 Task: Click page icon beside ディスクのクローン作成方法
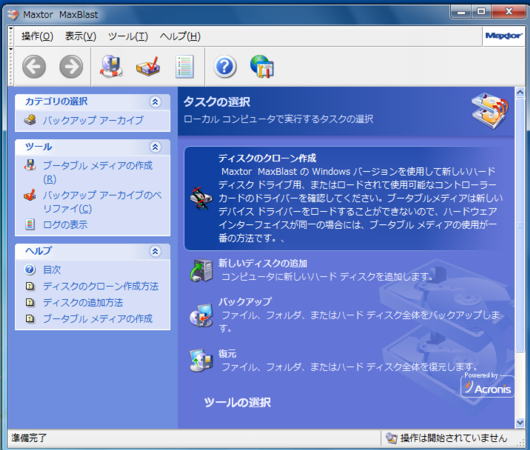click(30, 286)
